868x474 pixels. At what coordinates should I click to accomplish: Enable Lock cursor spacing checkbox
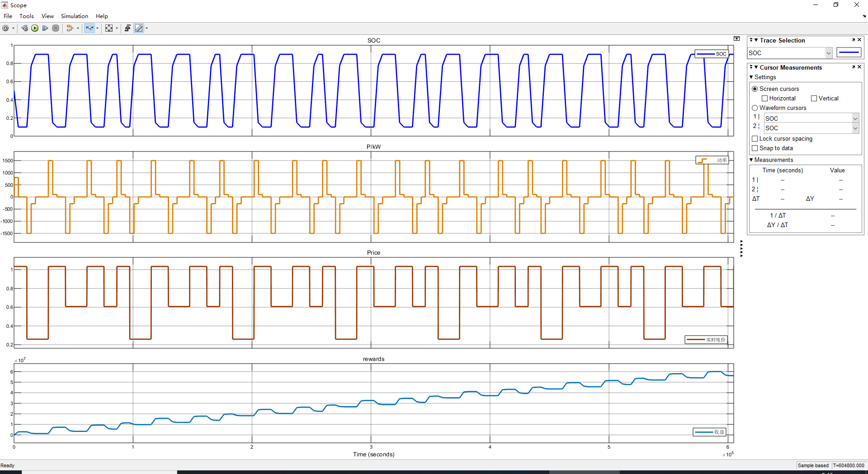[x=755, y=139]
